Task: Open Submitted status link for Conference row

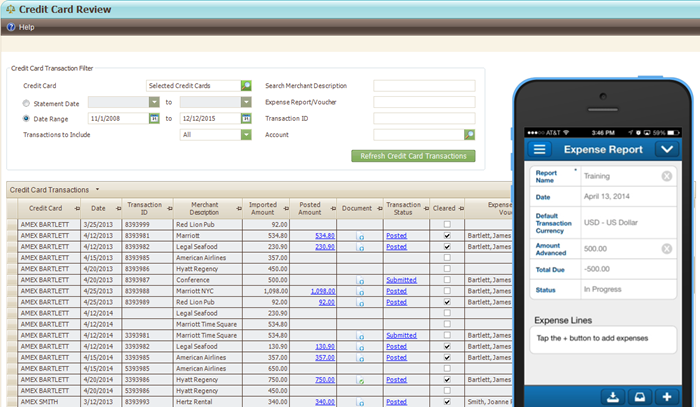Action: click(x=401, y=280)
